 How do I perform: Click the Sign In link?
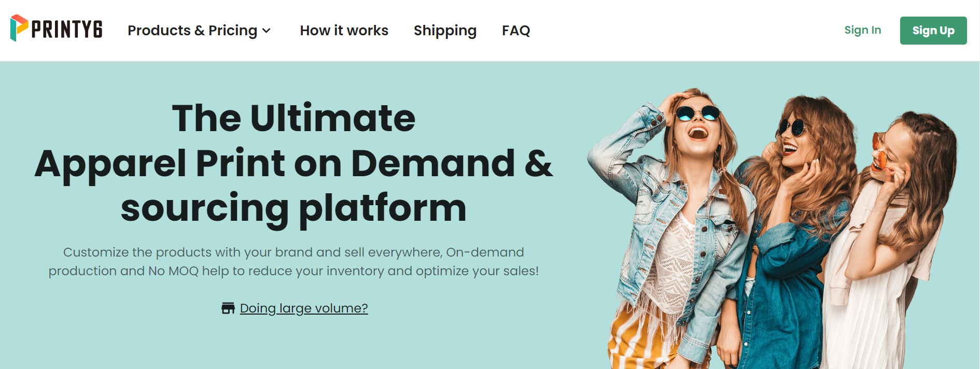click(x=862, y=30)
